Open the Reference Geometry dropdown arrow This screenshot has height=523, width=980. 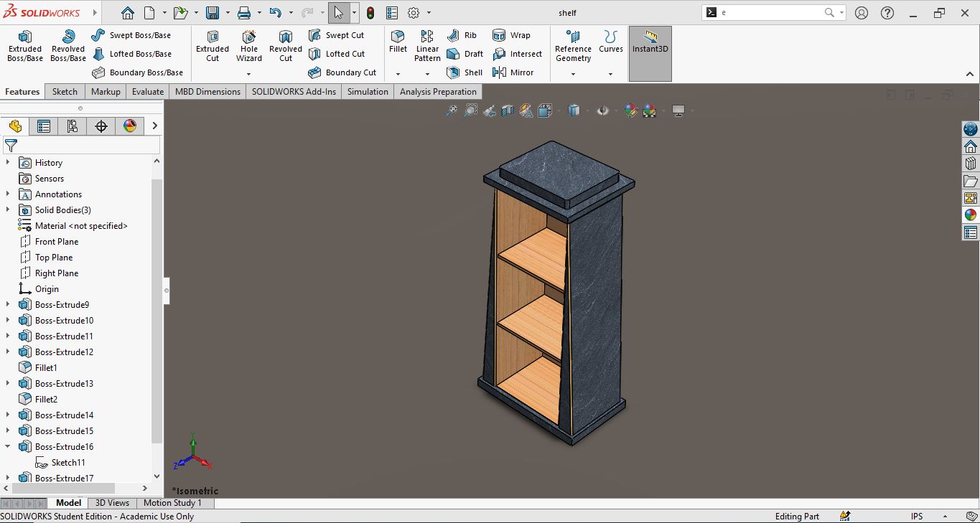tap(573, 74)
